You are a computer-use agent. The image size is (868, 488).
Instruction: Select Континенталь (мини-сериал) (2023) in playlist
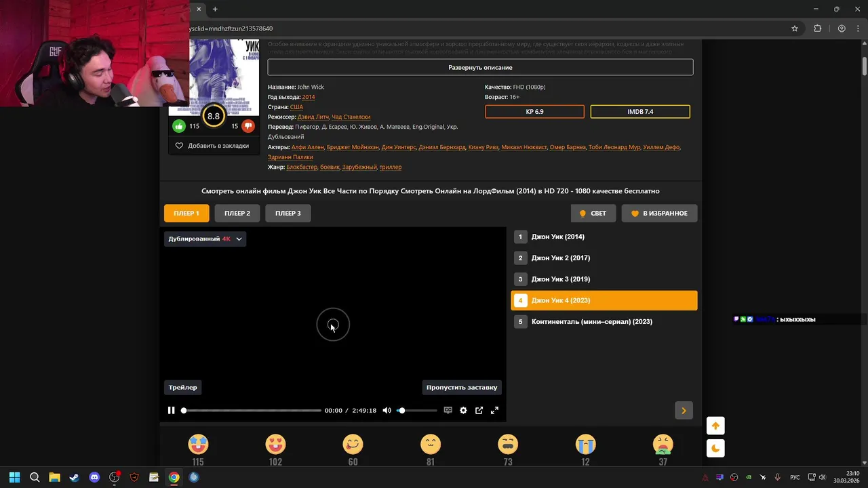coord(604,321)
